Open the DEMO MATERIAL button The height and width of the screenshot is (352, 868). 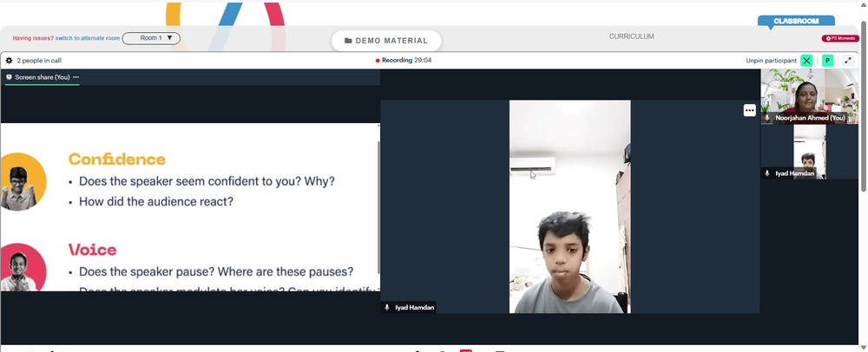[386, 41]
